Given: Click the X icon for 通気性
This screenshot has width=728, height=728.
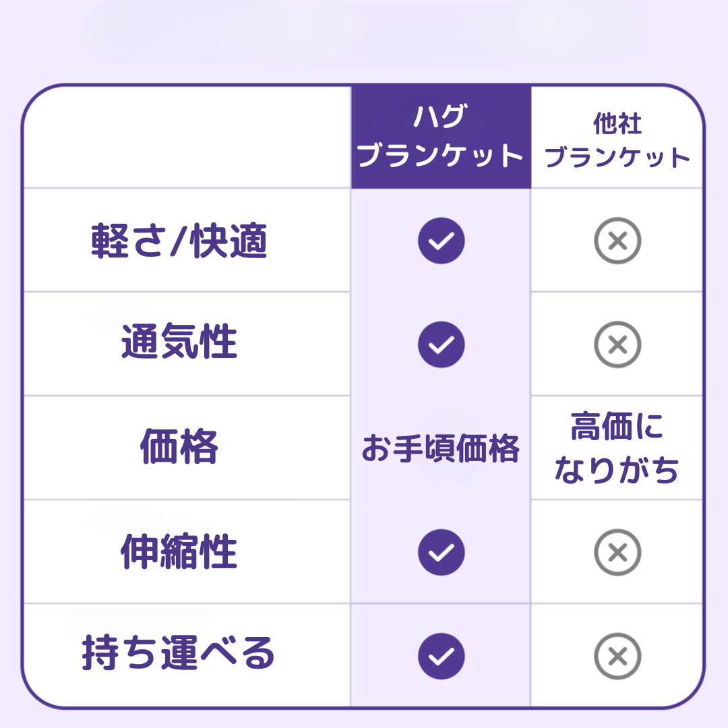Looking at the screenshot, I should click(x=617, y=344).
